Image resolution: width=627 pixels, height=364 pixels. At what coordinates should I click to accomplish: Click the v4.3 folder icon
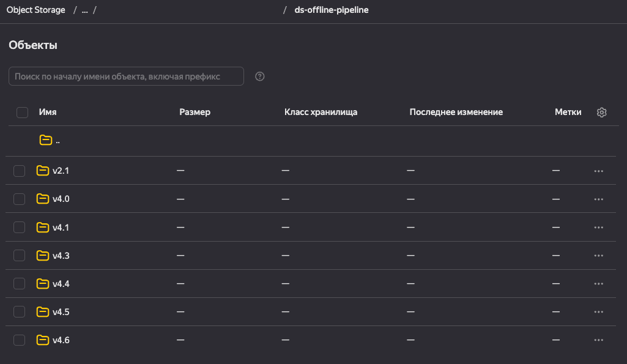tap(43, 255)
